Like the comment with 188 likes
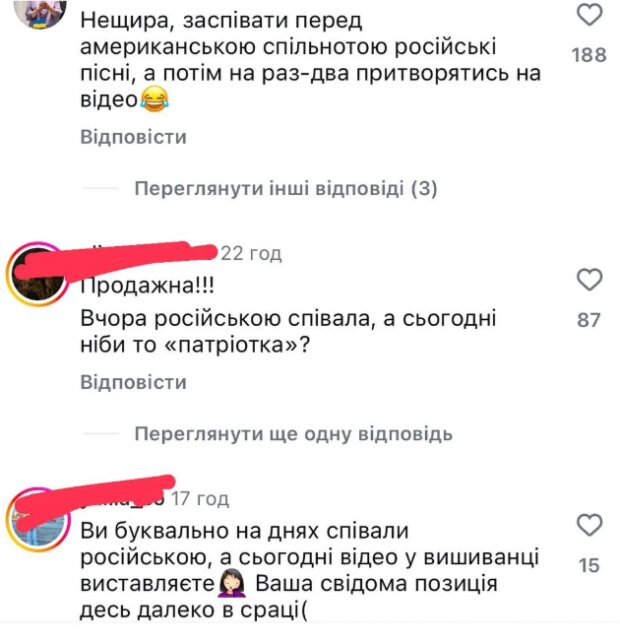Viewport: 620px width, 643px height. (x=589, y=16)
